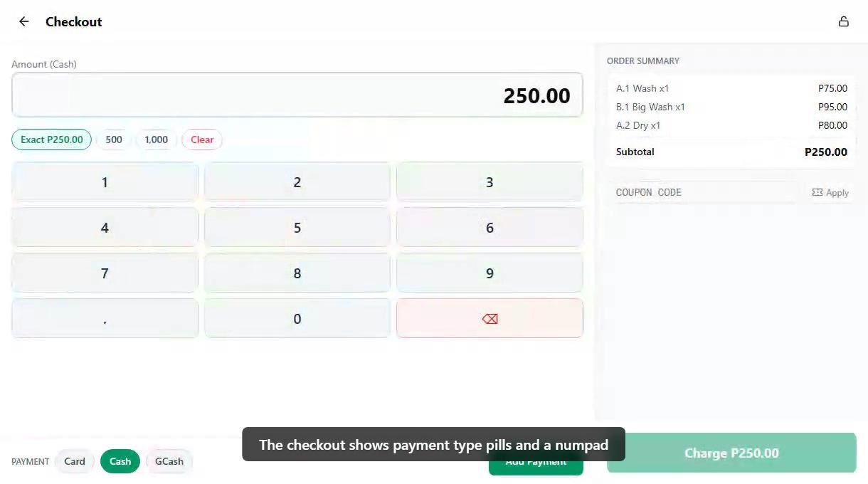Screen dimensions: 868x484
Task: Click the red Clear pill
Action: [x=201, y=140]
